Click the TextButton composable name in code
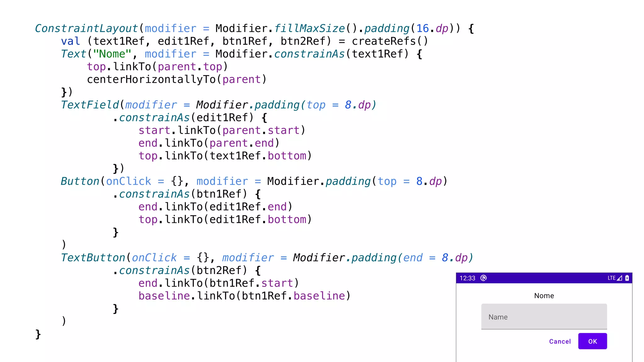This screenshot has height=362, width=644. pyautogui.click(x=93, y=258)
